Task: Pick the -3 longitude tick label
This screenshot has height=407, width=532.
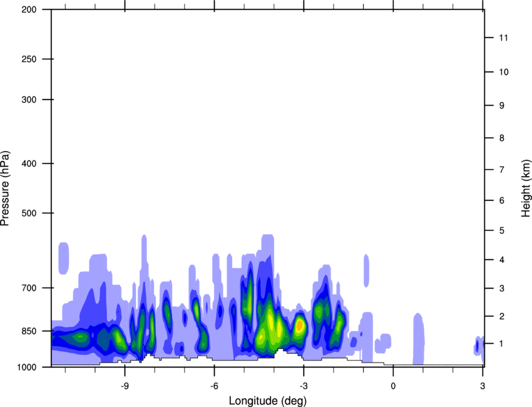Action: tap(304, 386)
